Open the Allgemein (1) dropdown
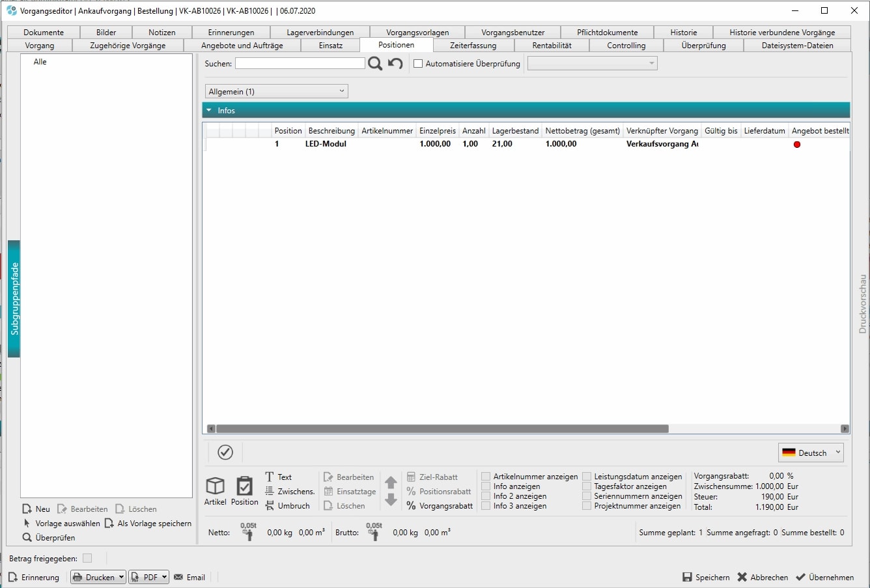 [276, 91]
